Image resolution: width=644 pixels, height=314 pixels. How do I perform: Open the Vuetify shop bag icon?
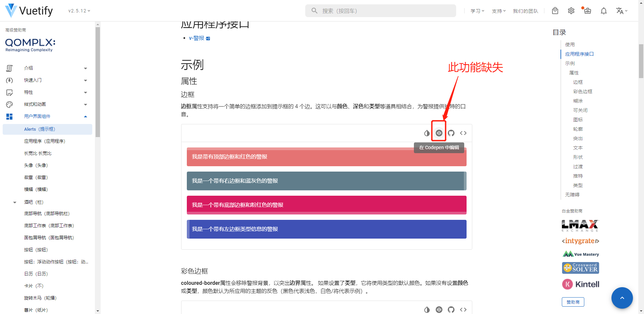pyautogui.click(x=555, y=11)
